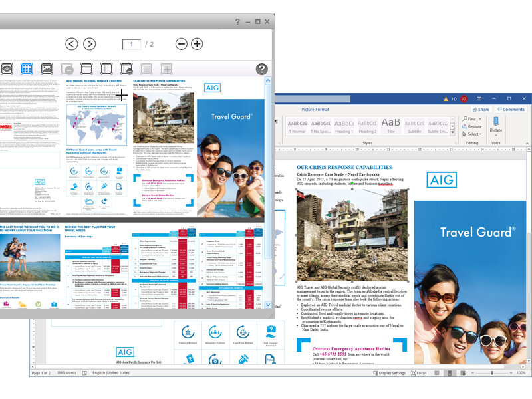
Task: Select the eye view areas tool
Action: tap(7, 69)
